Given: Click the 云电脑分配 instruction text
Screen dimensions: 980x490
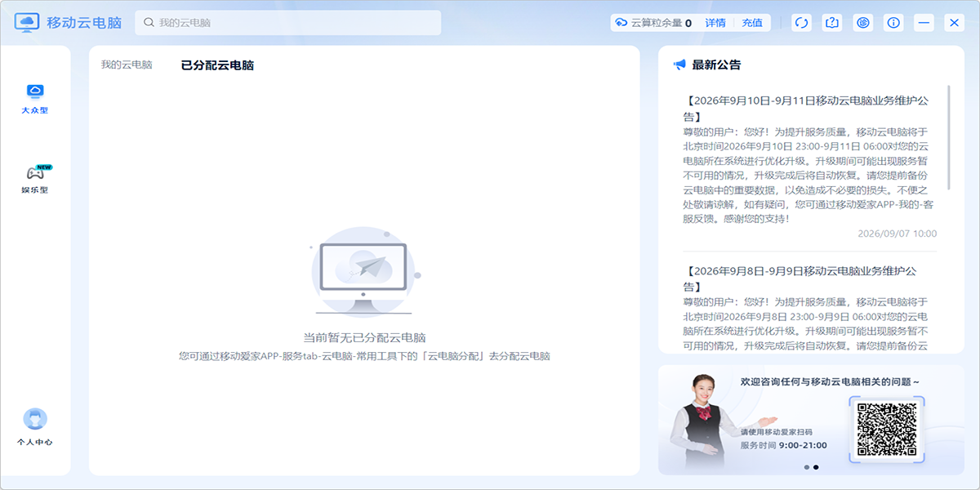Looking at the screenshot, I should (364, 357).
